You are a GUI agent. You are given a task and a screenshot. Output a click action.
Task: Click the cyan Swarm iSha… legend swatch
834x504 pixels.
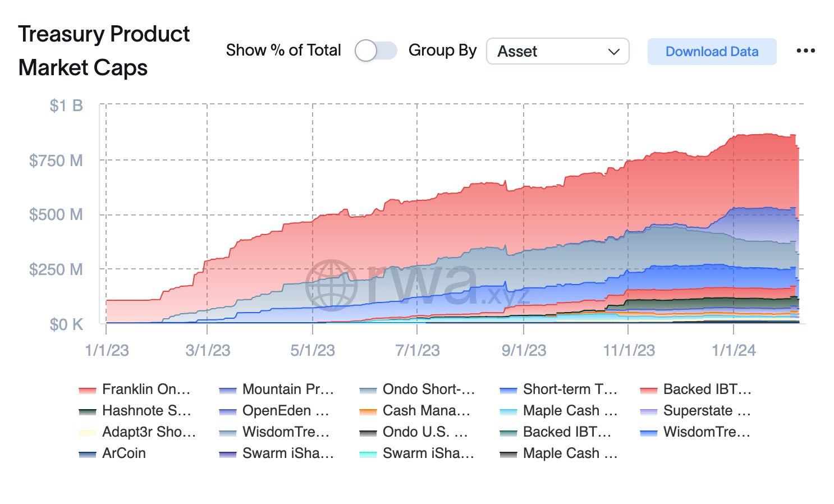coord(368,454)
